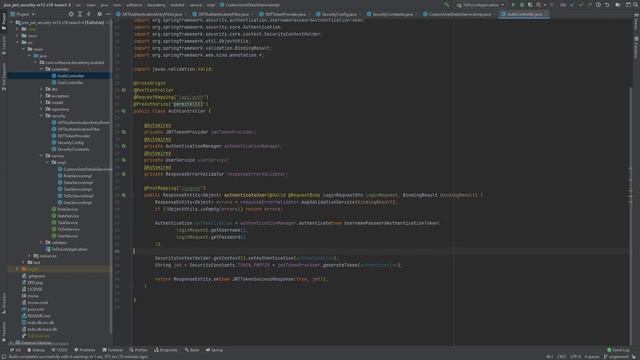This screenshot has width=640, height=360.
Task: Click the gutter icon beside the AuthController class line
Action: (x=124, y=111)
